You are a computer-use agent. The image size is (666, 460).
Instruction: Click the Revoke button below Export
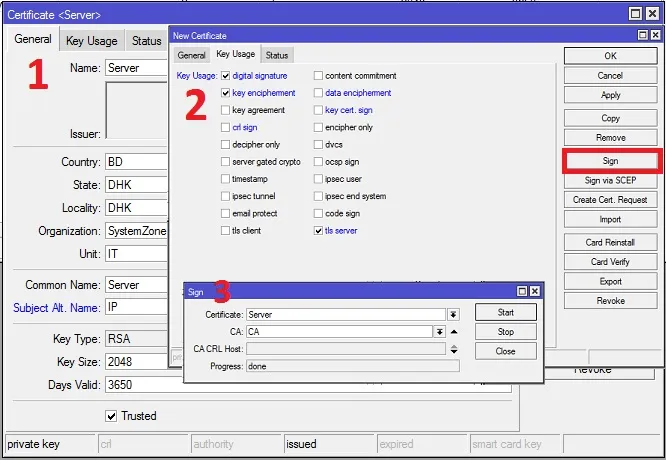coord(610,301)
